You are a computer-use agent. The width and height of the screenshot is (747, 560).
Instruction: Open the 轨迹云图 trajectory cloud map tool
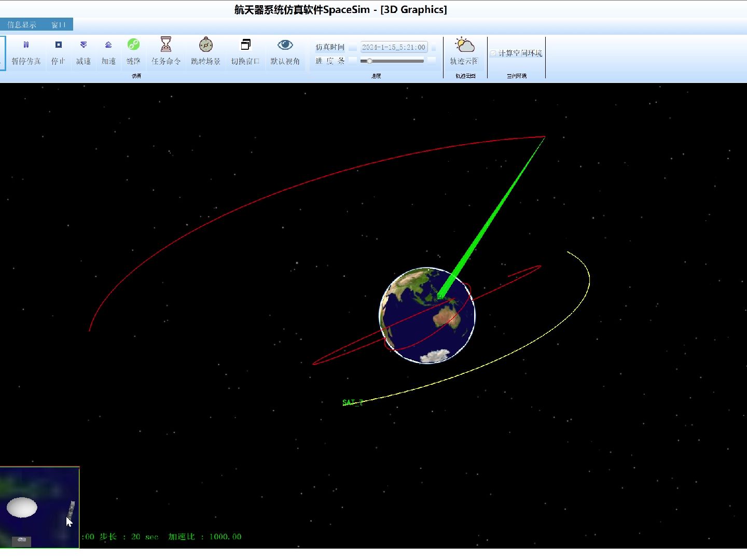click(464, 52)
